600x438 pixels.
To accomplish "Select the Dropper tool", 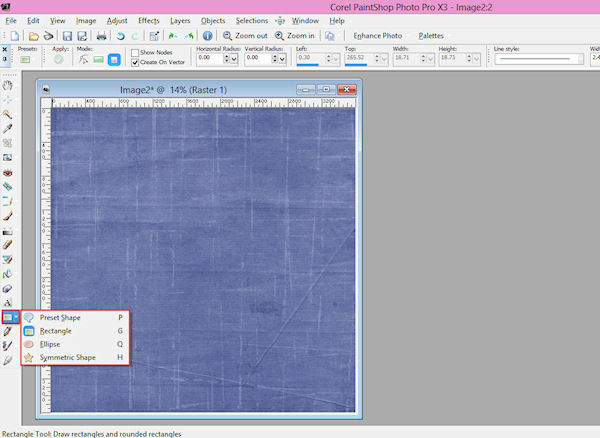I will 7,129.
